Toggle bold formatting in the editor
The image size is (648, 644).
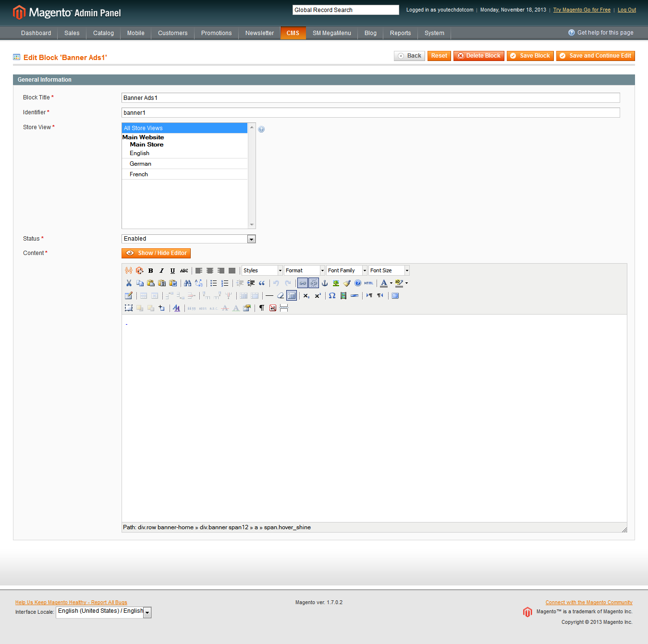click(151, 270)
